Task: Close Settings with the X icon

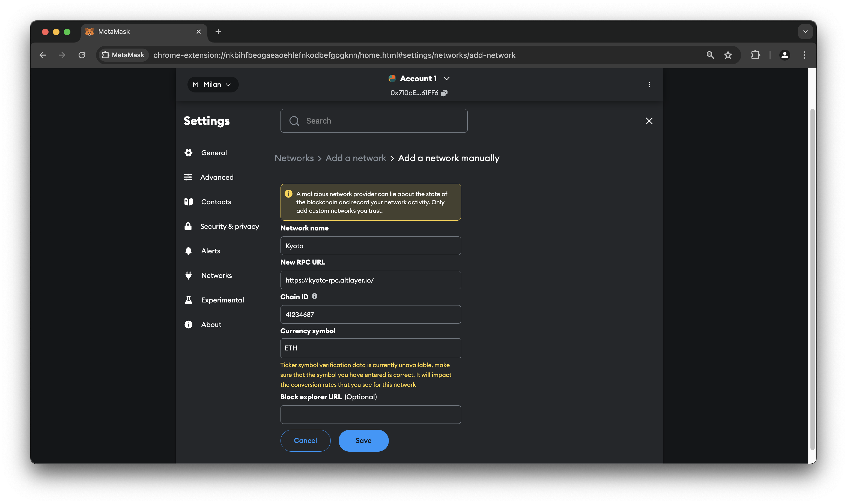Action: tap(649, 121)
